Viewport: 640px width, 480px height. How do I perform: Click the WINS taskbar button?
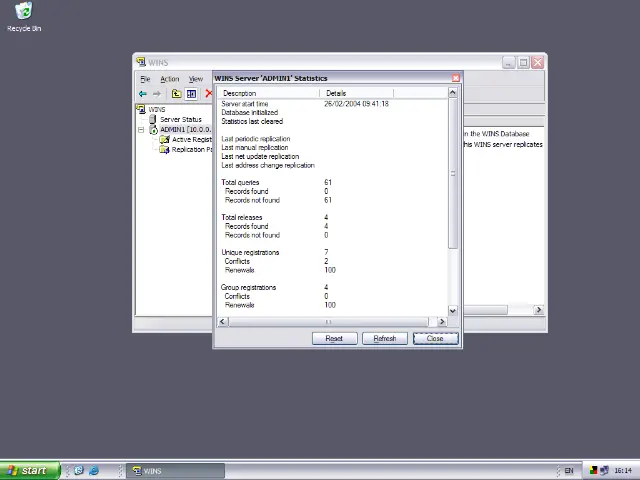[176, 471]
